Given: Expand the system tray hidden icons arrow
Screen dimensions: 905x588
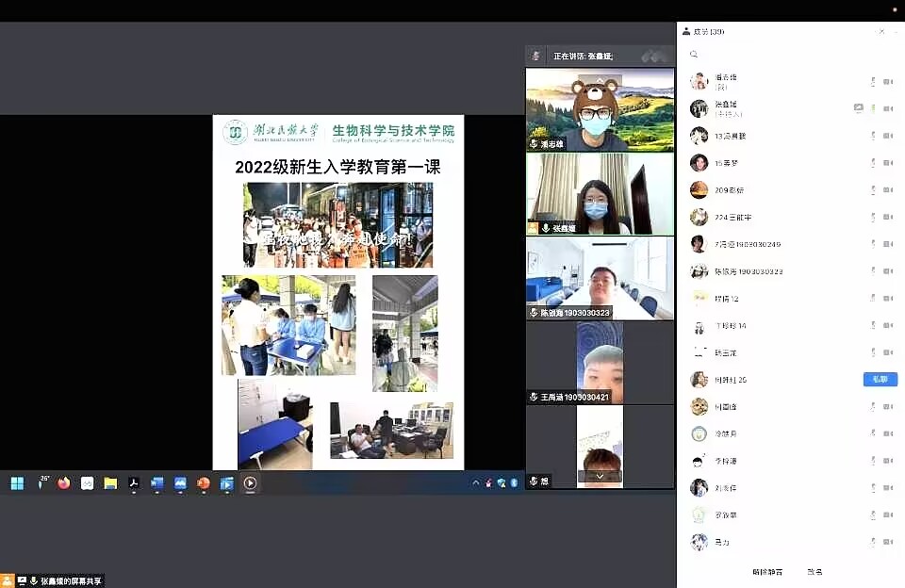Looking at the screenshot, I should coord(476,483).
